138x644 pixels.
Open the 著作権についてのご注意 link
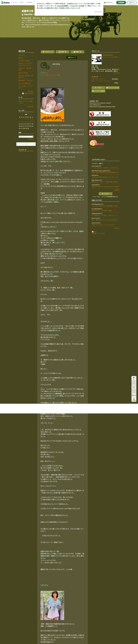pyautogui.click(x=98, y=233)
